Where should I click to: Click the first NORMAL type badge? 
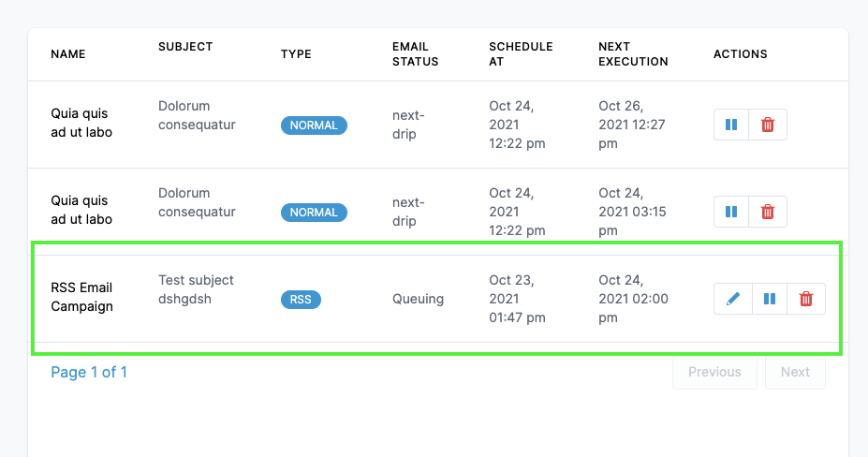click(x=314, y=125)
